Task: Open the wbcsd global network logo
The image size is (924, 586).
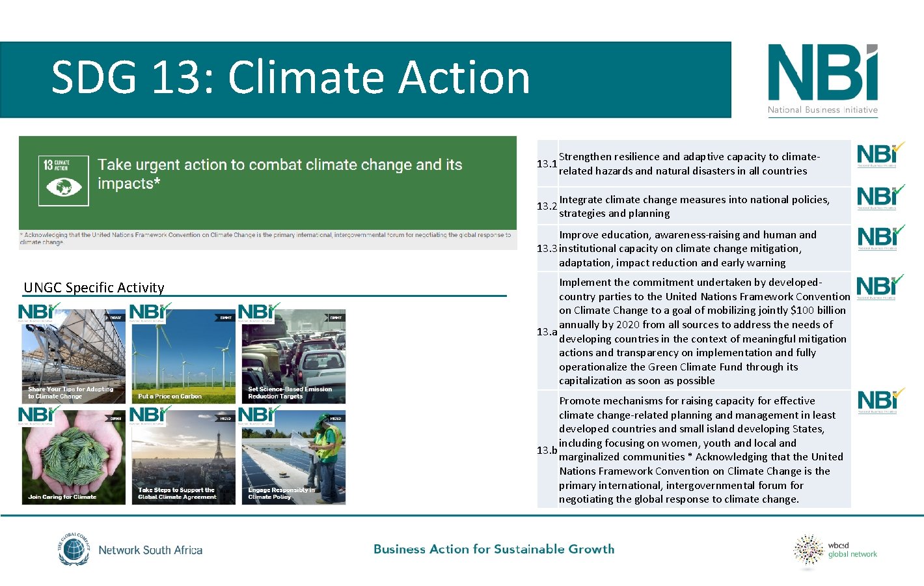Action: pos(835,550)
